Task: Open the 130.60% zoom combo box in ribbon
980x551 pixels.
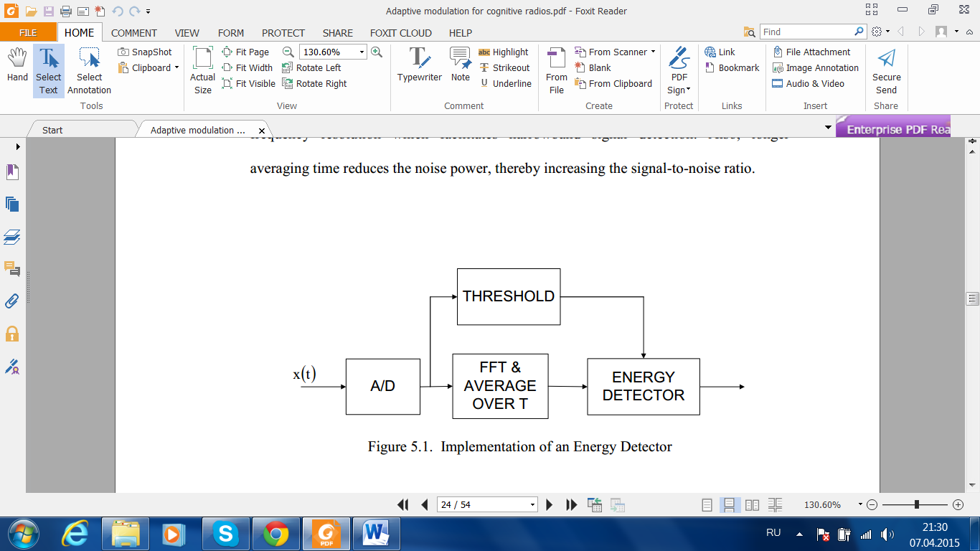Action: click(x=333, y=52)
